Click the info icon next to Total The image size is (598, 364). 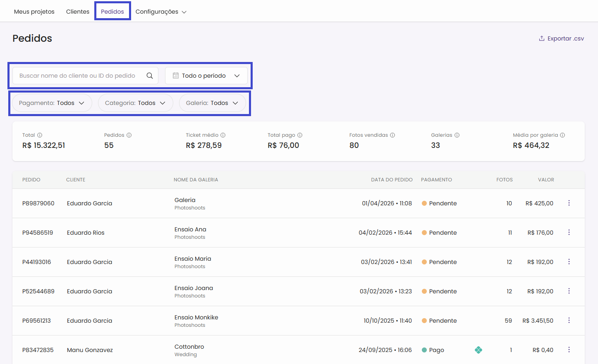(x=40, y=135)
